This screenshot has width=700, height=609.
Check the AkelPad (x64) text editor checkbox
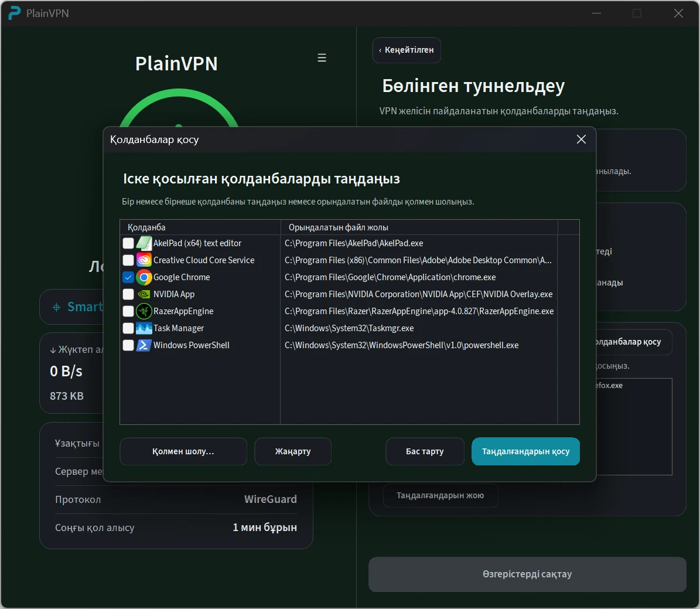coord(128,243)
